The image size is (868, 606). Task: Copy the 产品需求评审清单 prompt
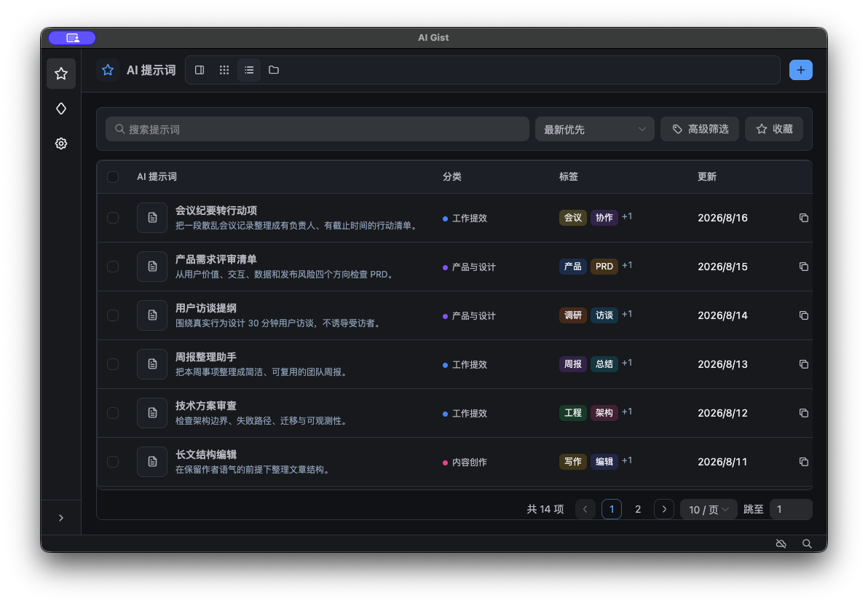pos(804,267)
